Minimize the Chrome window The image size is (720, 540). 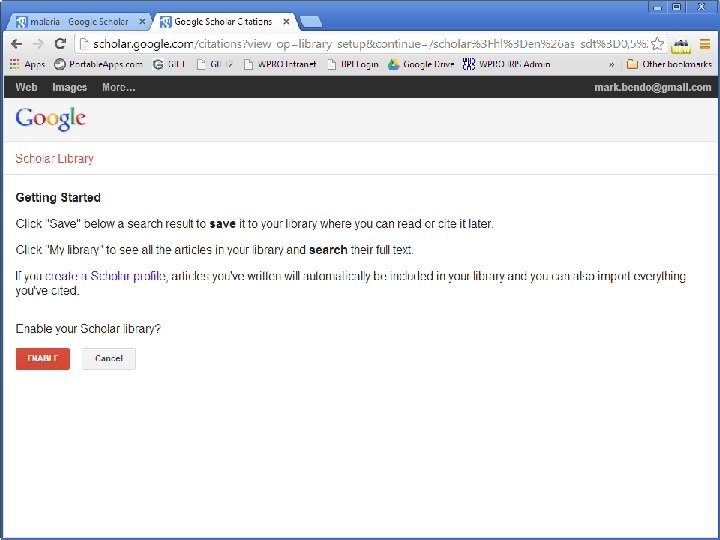[x=658, y=7]
